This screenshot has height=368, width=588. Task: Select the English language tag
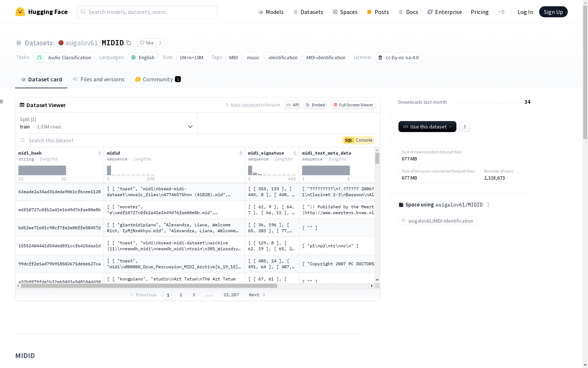click(143, 57)
